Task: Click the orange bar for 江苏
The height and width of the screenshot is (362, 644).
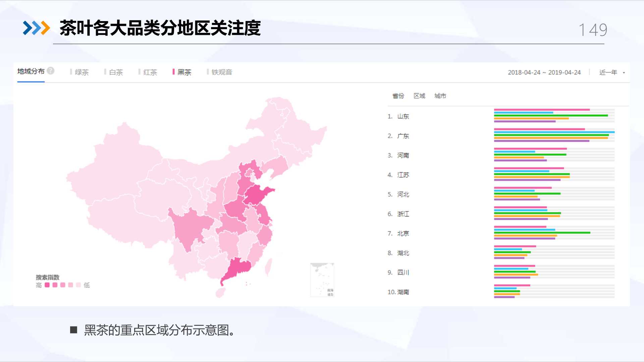Action: (532, 177)
